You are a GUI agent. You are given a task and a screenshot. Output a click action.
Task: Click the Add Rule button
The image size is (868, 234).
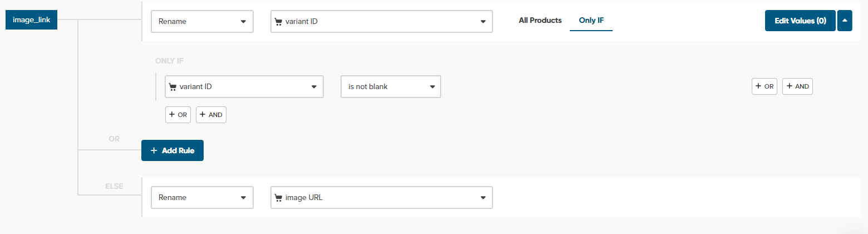(x=172, y=150)
